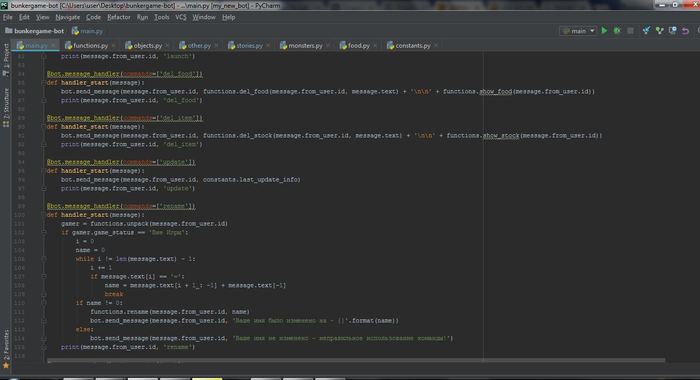Collapse the while loop fold marker
Viewport: 700px width, 380px height.
(44, 259)
